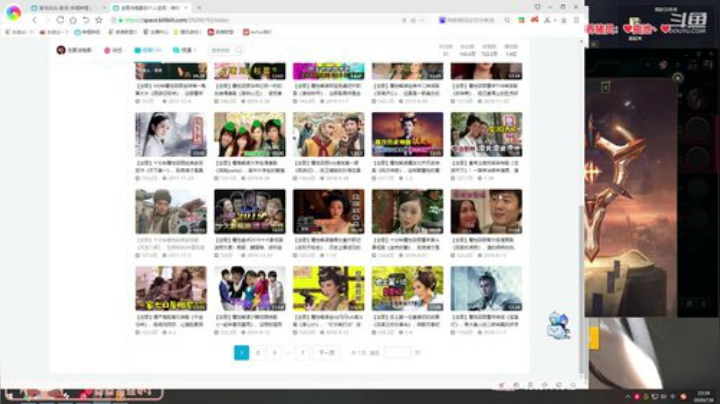Open thumbnail of woman against orange sky
Image resolution: width=720 pixels, height=404 pixels.
pyautogui.click(x=408, y=135)
